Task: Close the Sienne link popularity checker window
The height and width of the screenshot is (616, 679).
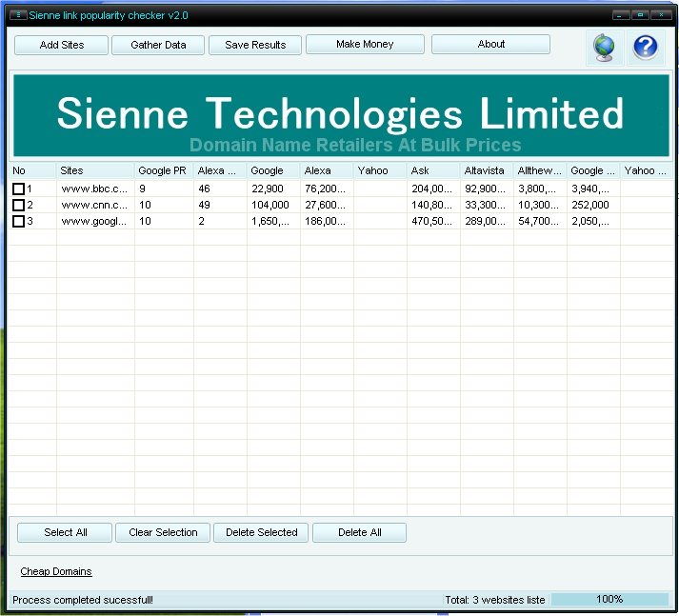Action: click(x=661, y=15)
